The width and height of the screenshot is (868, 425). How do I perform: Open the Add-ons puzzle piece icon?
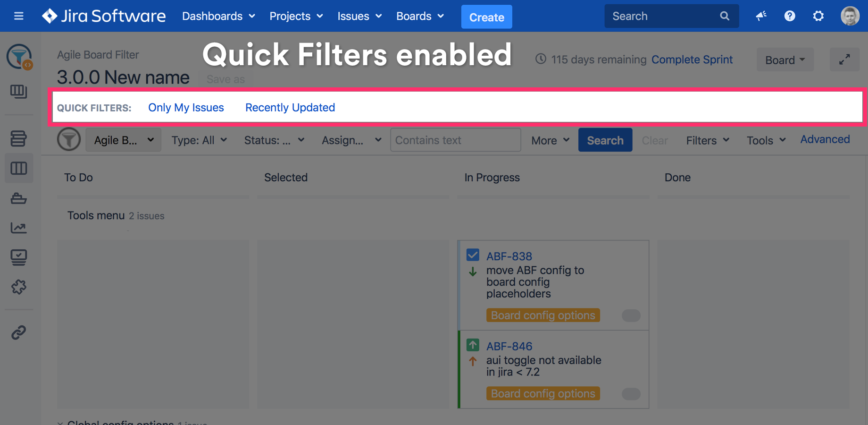pos(19,287)
